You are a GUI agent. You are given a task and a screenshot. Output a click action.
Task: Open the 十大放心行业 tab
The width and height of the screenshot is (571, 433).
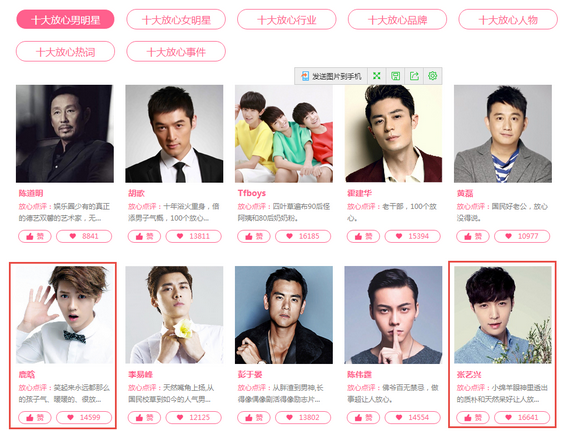[287, 20]
